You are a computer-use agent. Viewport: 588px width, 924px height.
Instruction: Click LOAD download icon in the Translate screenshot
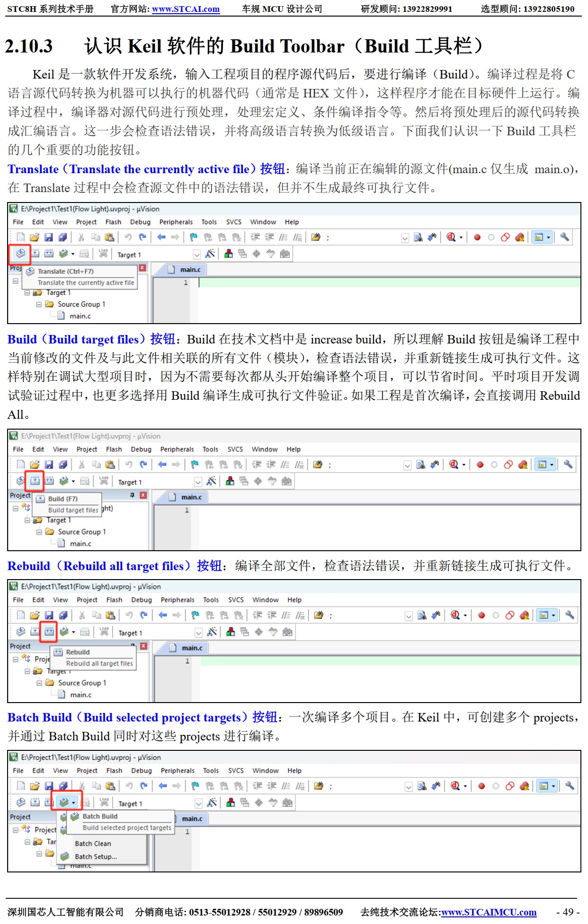(x=103, y=254)
